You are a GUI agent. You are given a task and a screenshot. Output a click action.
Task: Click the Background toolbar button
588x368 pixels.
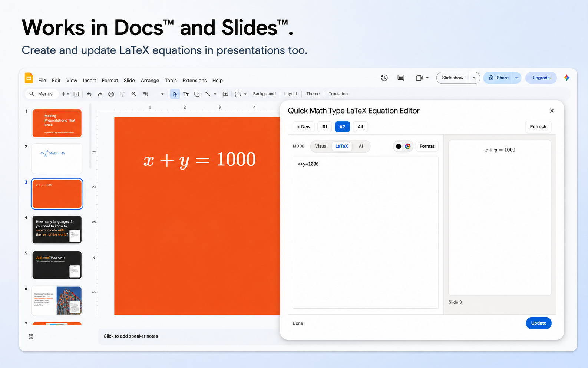[x=264, y=94]
